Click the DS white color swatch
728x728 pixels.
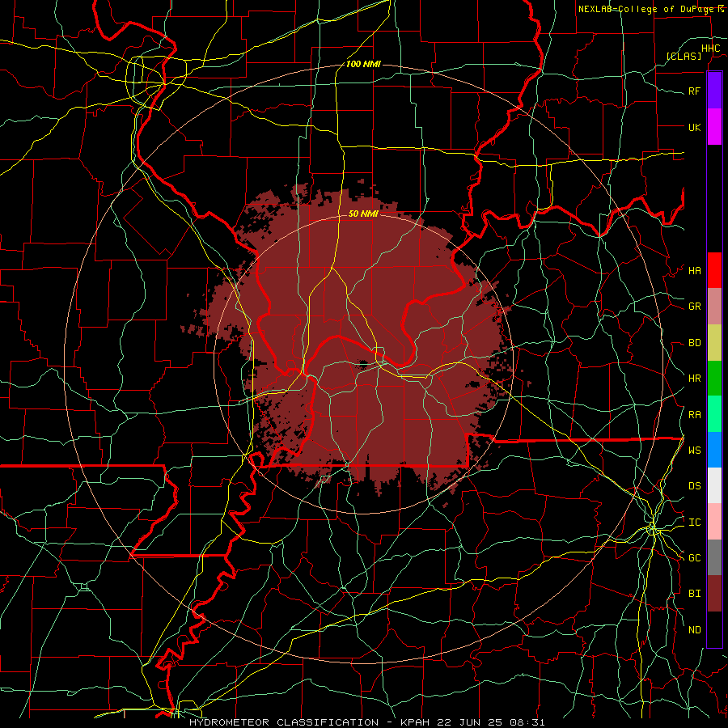point(714,485)
